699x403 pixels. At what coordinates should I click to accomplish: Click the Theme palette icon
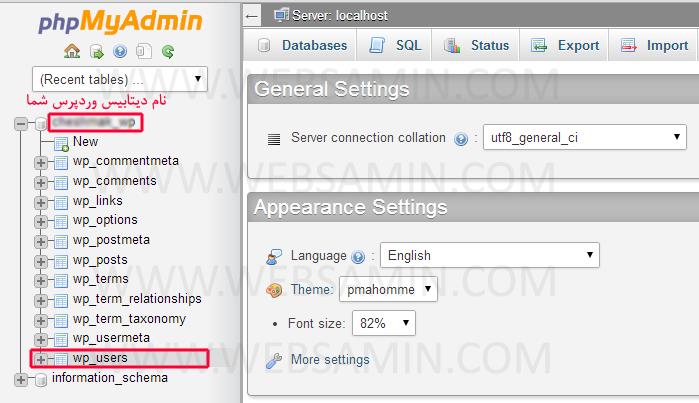(274, 291)
